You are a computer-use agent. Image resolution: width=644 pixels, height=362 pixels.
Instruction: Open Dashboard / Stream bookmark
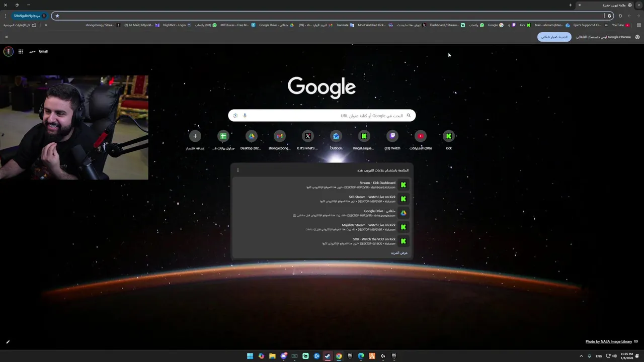click(x=447, y=25)
